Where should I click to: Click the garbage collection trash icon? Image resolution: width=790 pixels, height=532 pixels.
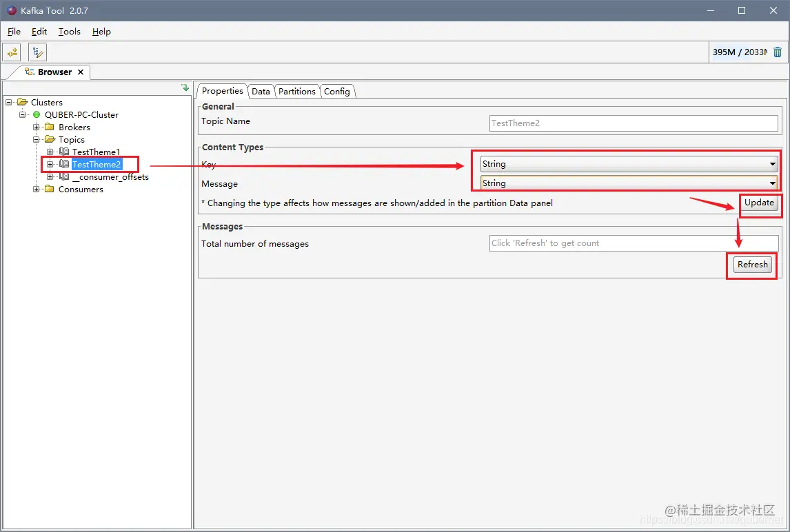point(778,52)
